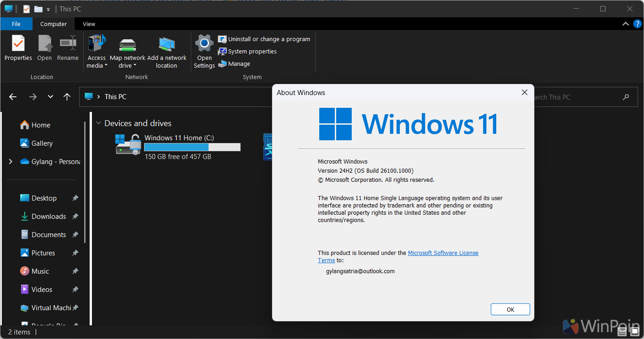The height and width of the screenshot is (339, 644).
Task: Select the Gylang - Personal OneDrive entry
Action: [49, 161]
